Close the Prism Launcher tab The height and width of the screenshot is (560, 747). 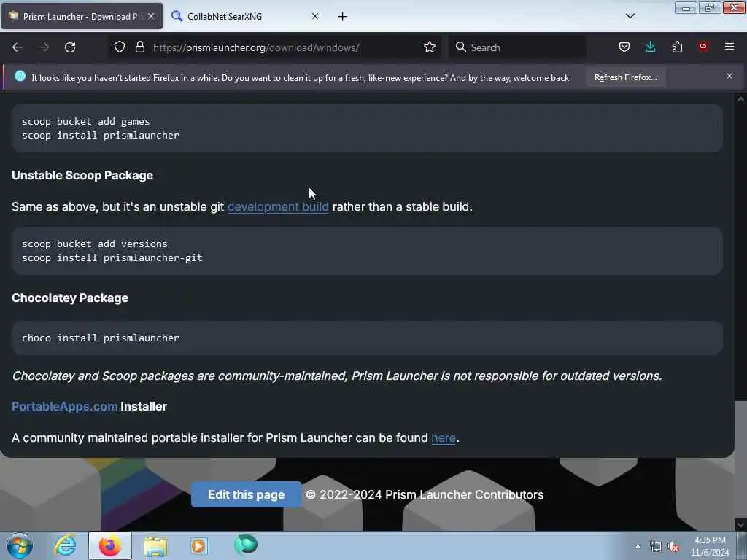pyautogui.click(x=151, y=16)
